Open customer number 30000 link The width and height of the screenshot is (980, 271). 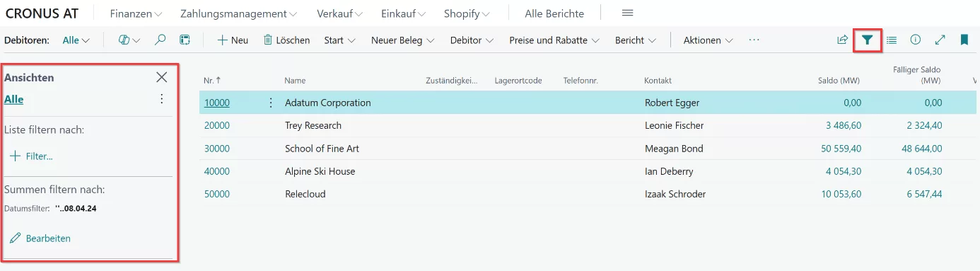click(217, 149)
